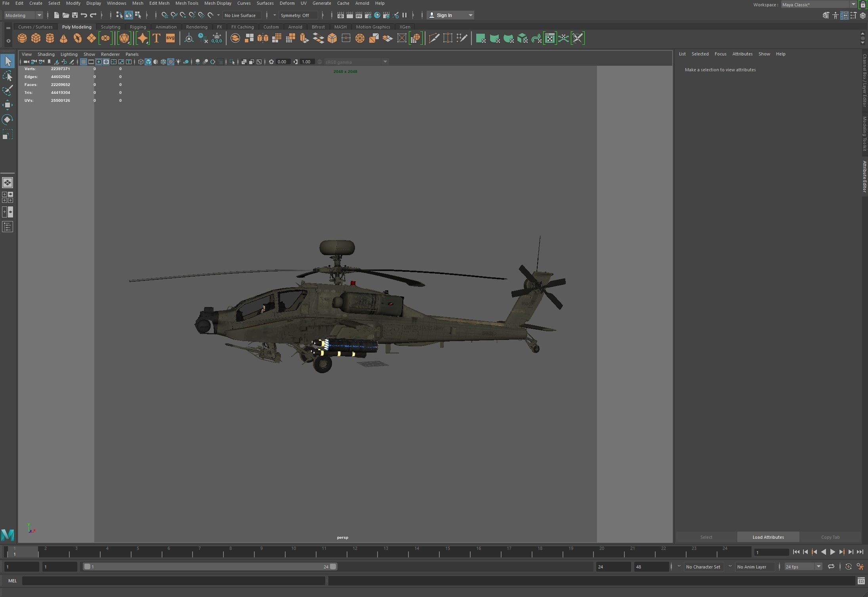This screenshot has width=868, height=597.
Task: Click the SVG import shelf icon
Action: pos(170,38)
